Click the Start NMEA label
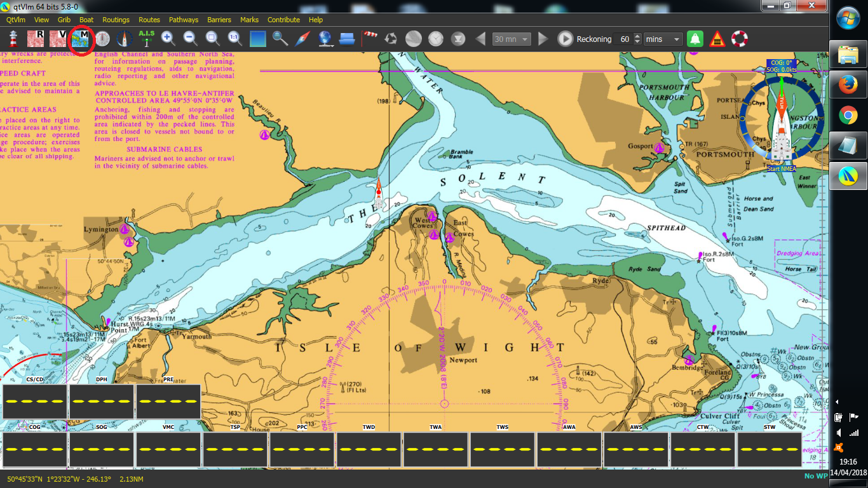 [x=782, y=169]
